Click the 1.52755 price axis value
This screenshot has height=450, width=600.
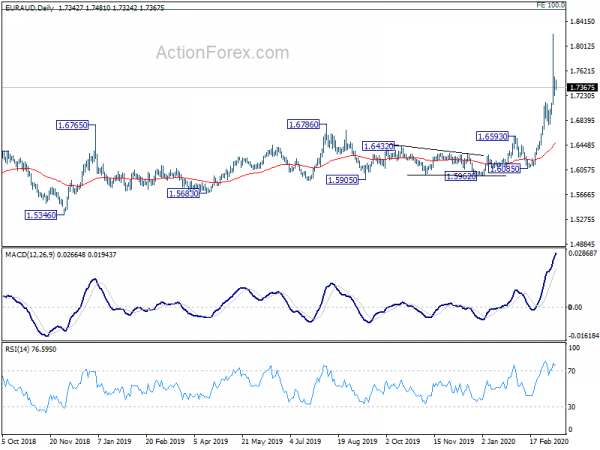(582, 220)
